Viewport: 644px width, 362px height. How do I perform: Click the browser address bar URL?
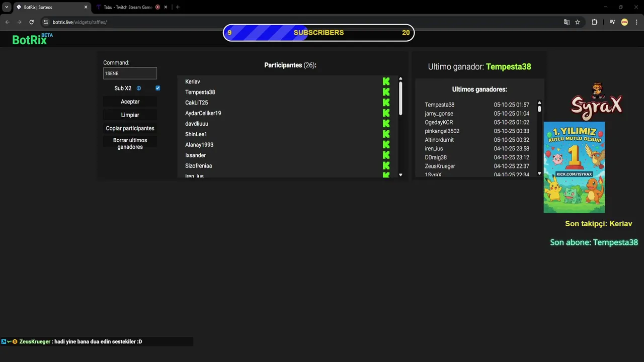coord(79,22)
